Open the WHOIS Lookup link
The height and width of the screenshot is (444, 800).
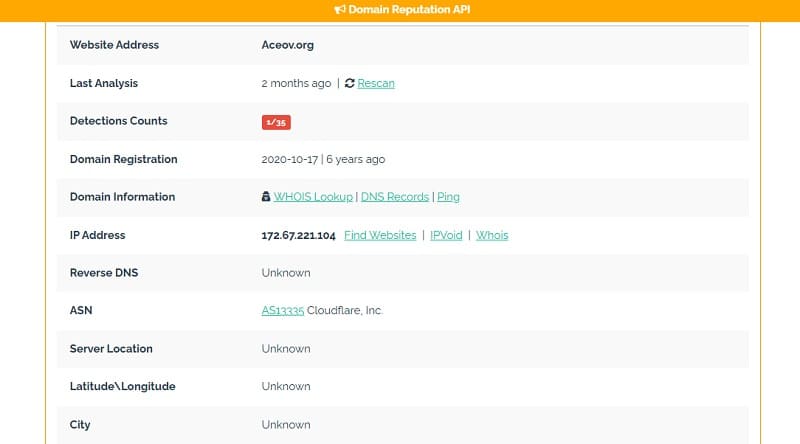313,197
